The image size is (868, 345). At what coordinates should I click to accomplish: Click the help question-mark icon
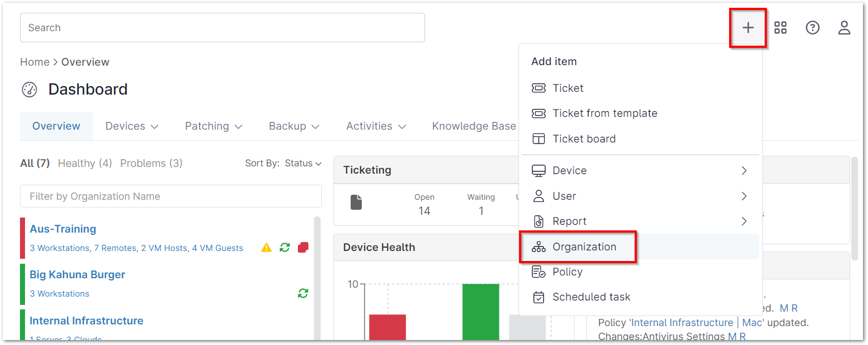coord(812,27)
